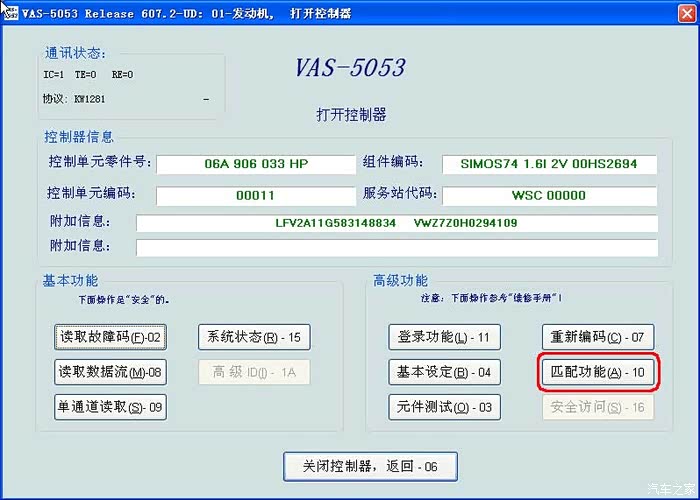Select 读取数据流 -08 button
The height and width of the screenshot is (500, 700).
[x=110, y=372]
